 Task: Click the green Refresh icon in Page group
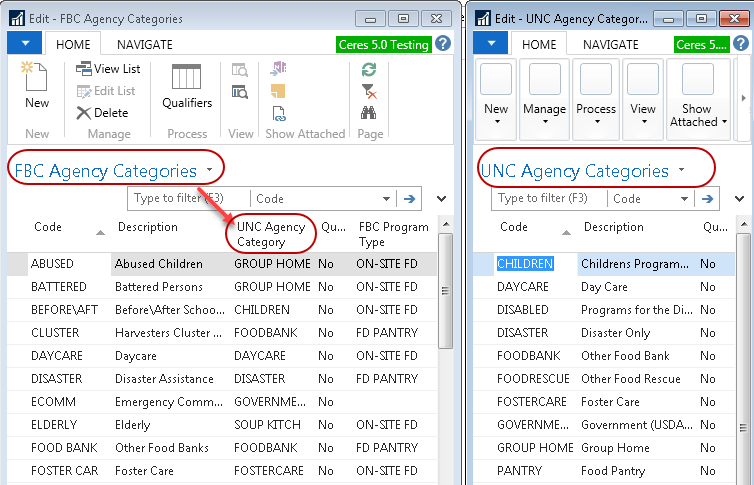(369, 69)
